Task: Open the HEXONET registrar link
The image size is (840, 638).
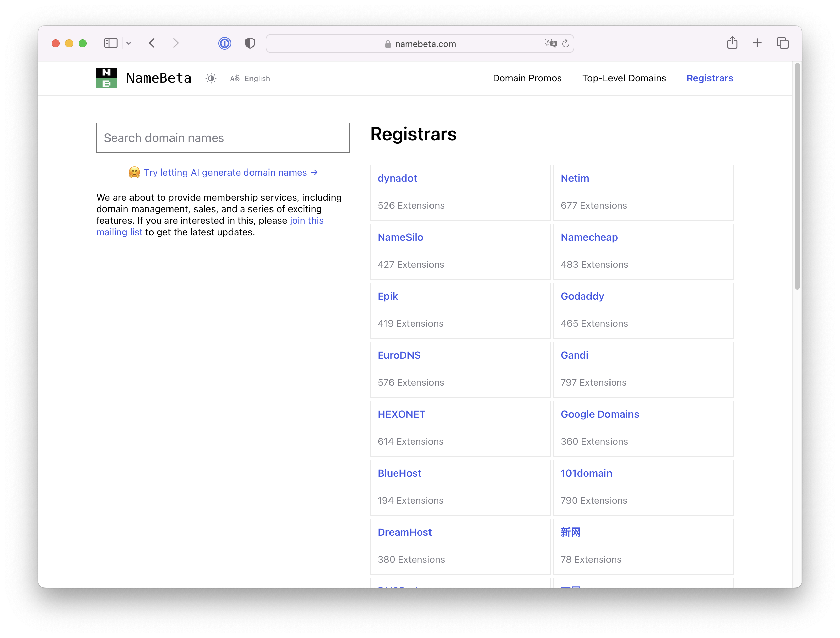Action: click(401, 414)
